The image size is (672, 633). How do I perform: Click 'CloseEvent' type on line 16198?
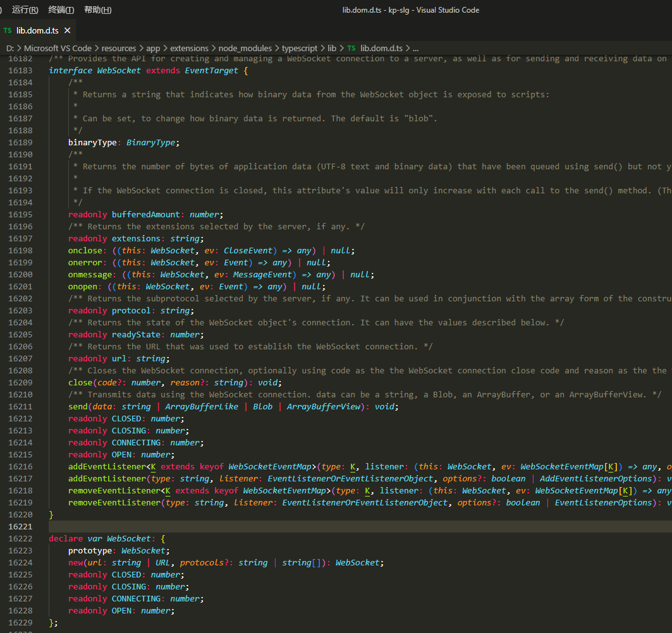click(248, 250)
